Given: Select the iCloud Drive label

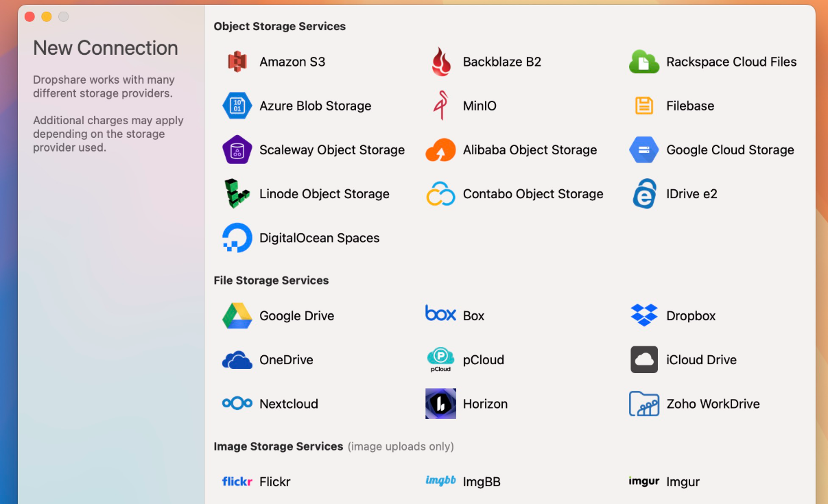Looking at the screenshot, I should pyautogui.click(x=701, y=359).
